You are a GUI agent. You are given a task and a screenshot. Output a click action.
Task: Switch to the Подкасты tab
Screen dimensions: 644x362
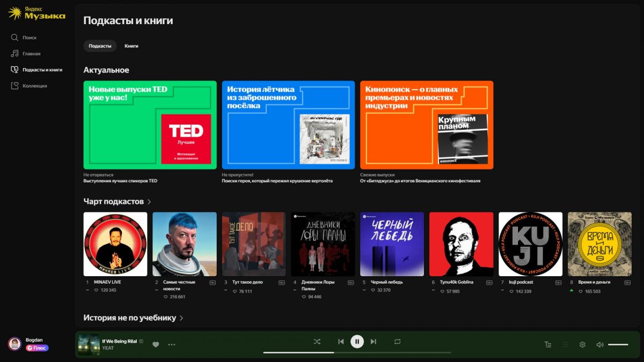point(100,46)
